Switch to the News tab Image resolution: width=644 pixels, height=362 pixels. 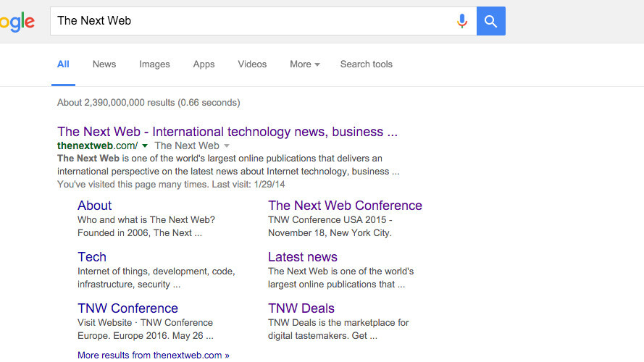point(104,64)
